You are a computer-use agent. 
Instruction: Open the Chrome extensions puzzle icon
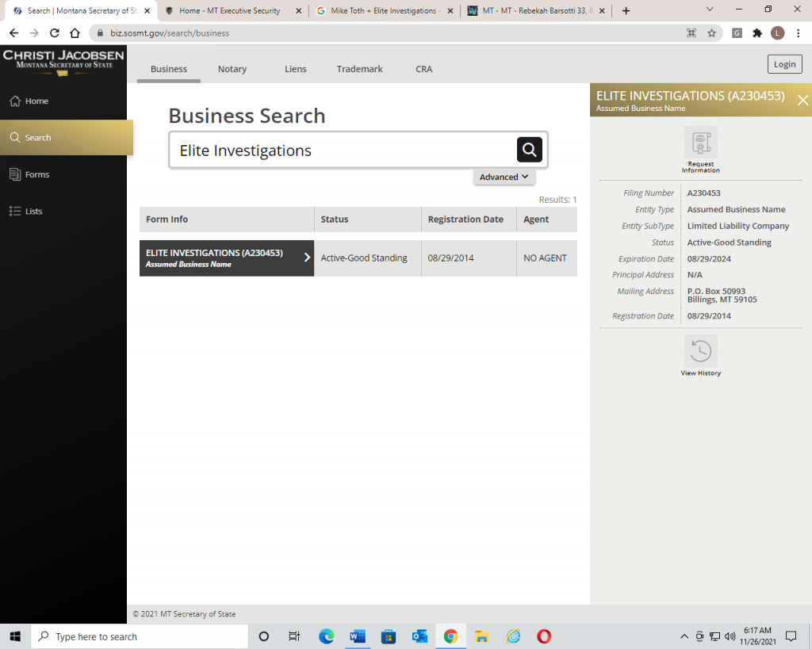pos(757,33)
